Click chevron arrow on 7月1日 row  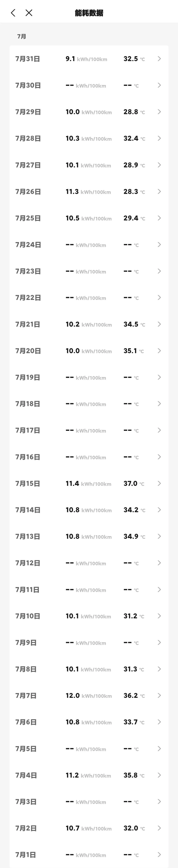(x=159, y=855)
